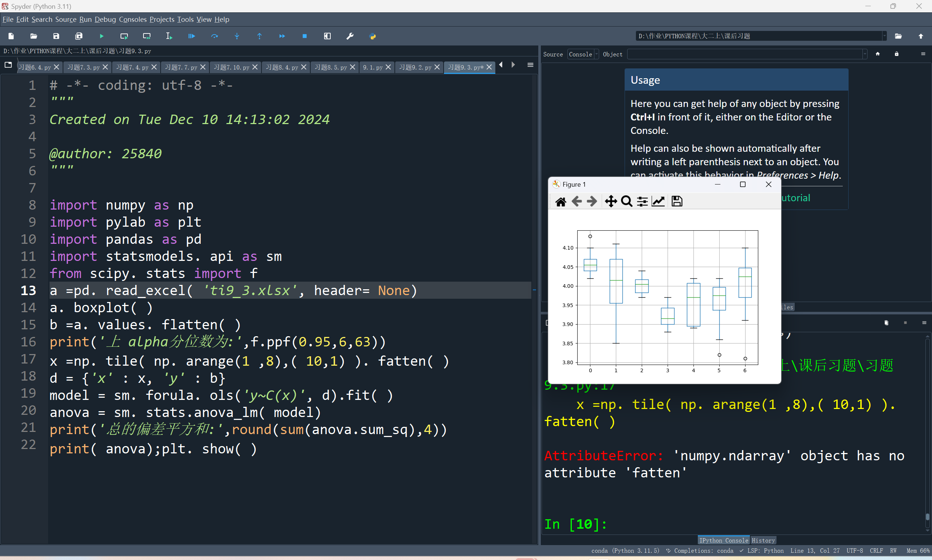This screenshot has width=932, height=560.
Task: Click the tutorial link in the Help pane
Action: [796, 198]
